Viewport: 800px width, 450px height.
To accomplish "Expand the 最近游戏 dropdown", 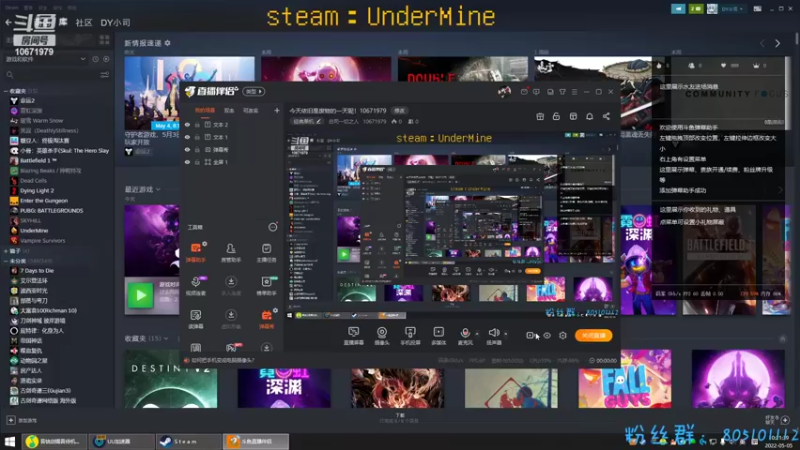I will tap(158, 189).
